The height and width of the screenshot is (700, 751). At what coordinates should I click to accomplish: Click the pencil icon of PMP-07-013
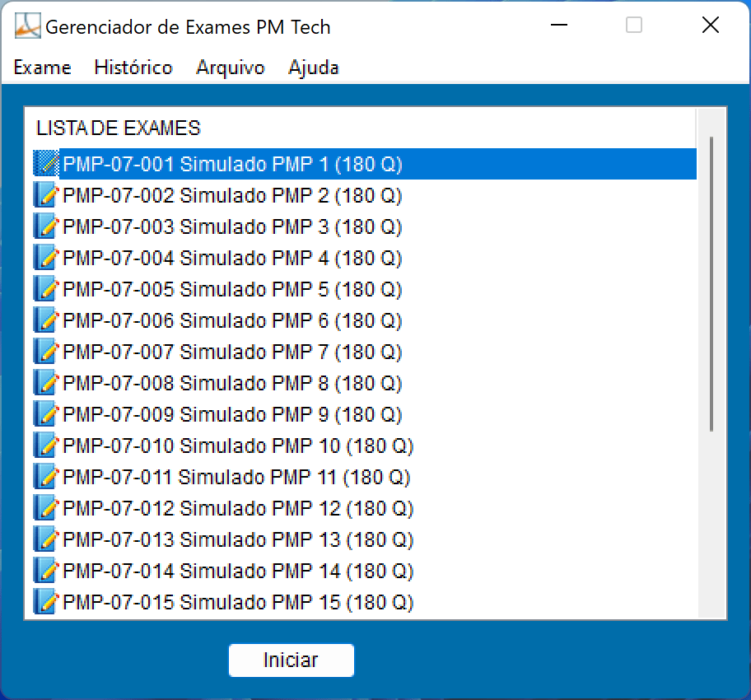46,539
